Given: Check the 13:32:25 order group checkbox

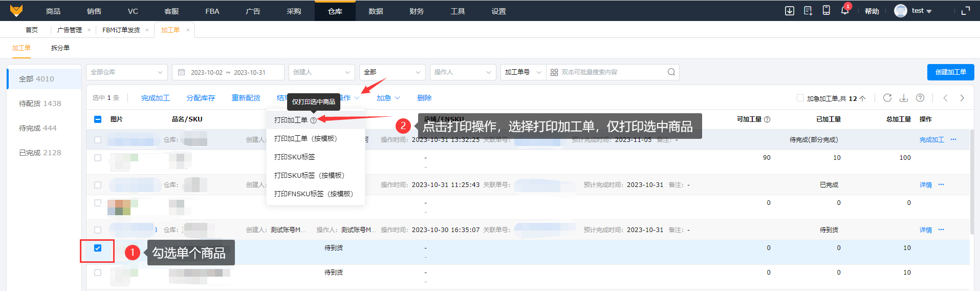Looking at the screenshot, I should point(98,139).
